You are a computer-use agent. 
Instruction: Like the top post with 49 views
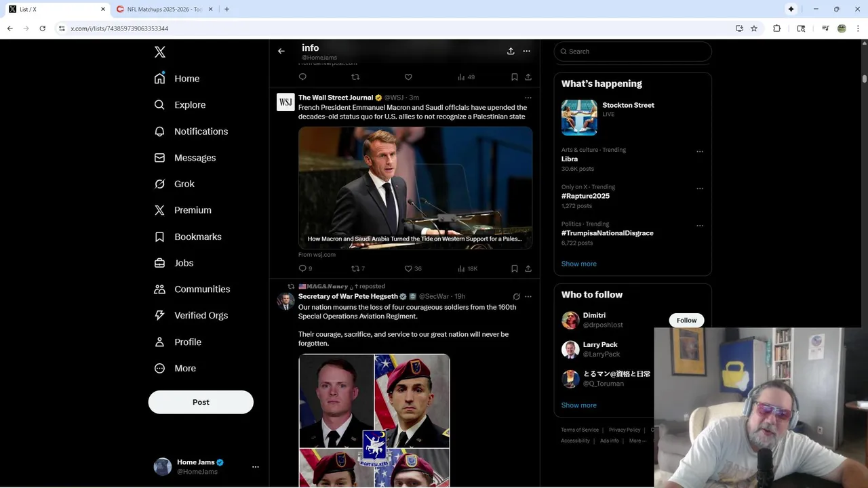(408, 77)
